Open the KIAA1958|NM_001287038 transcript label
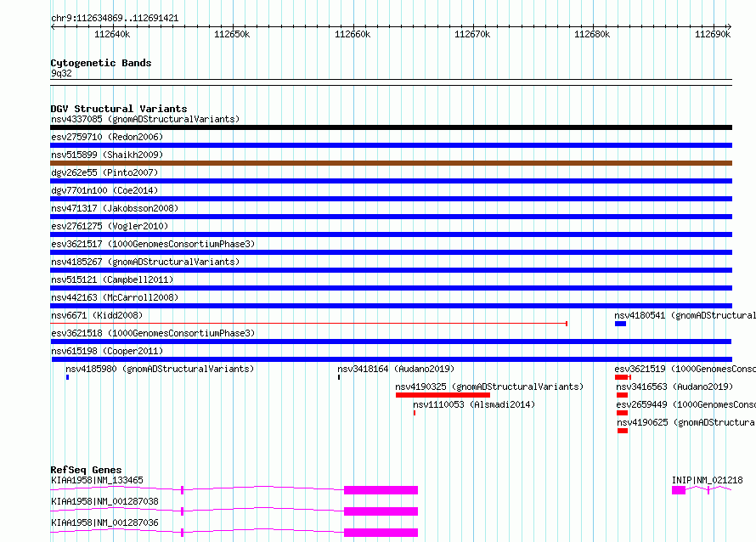 coord(104,501)
